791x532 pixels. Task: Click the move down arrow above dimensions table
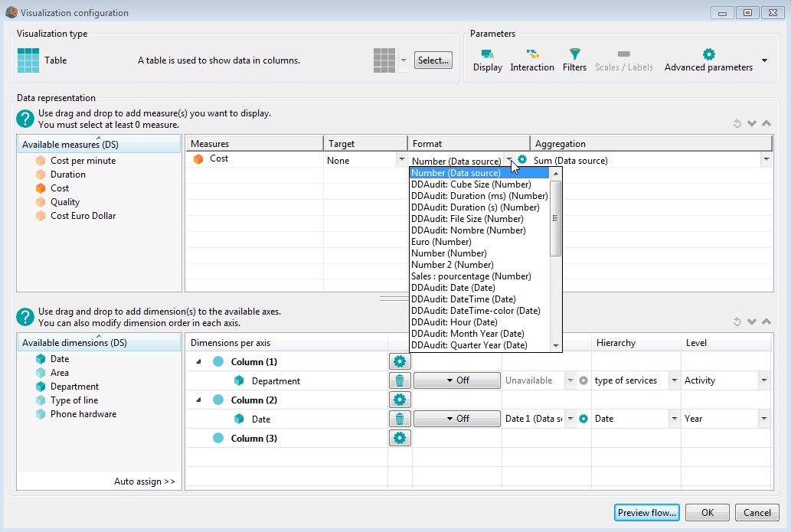point(752,321)
